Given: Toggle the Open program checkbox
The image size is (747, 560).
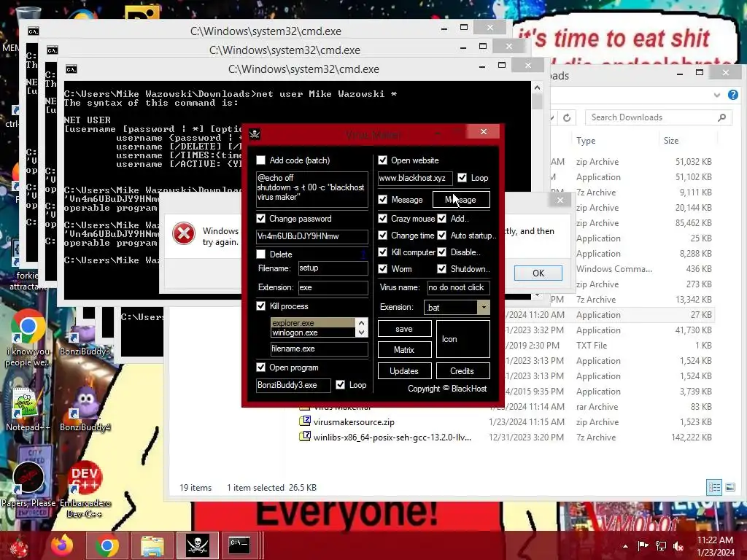Looking at the screenshot, I should [x=260, y=367].
